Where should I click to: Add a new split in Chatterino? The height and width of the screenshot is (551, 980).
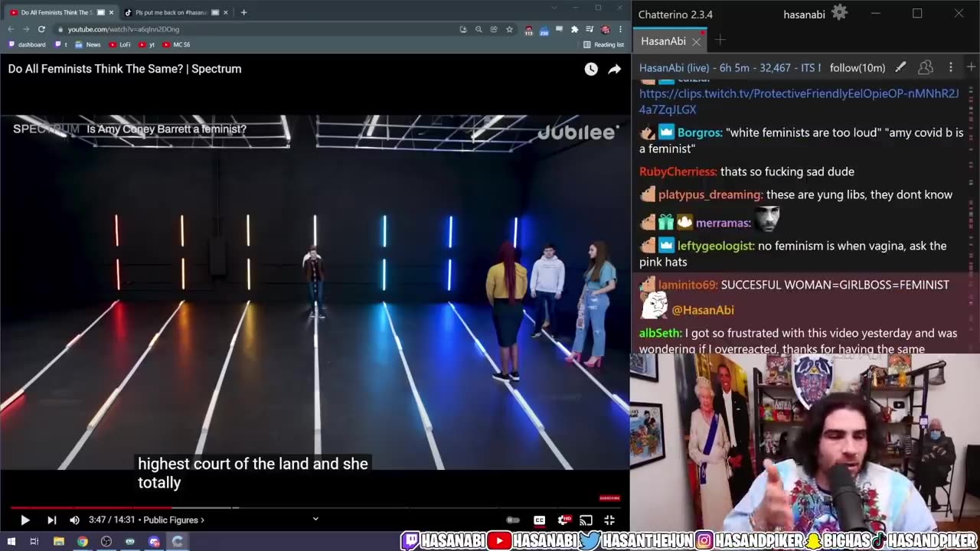[x=971, y=67]
